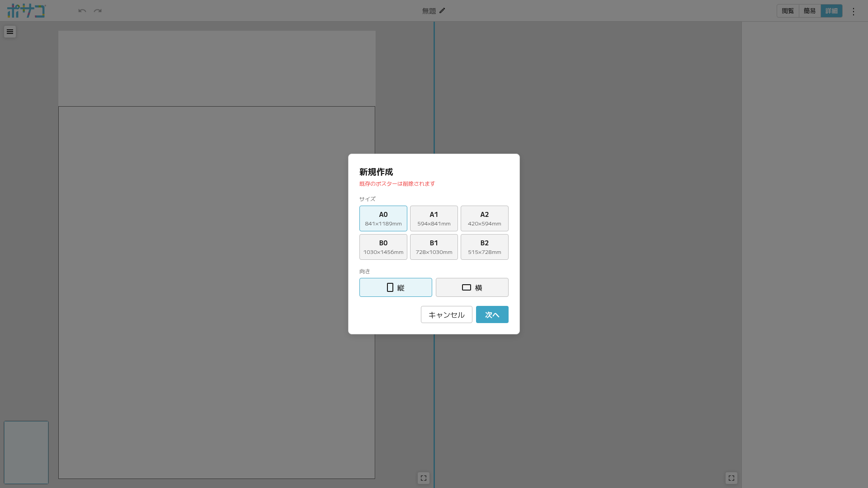
Task: Select A1 594×841mm size
Action: pos(434,219)
